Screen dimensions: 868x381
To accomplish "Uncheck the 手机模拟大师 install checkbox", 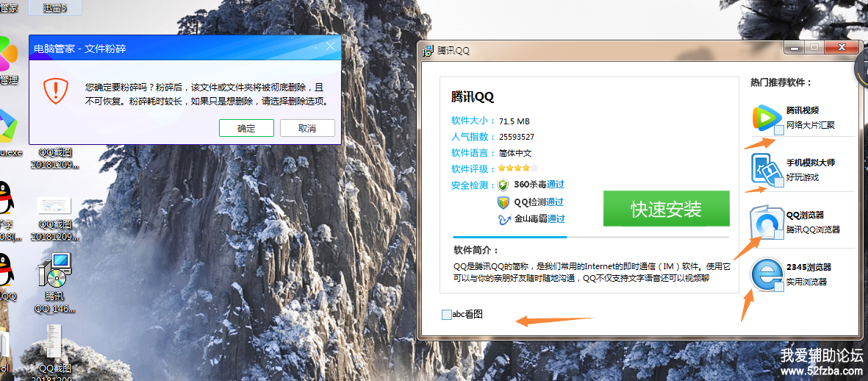I will tap(778, 182).
